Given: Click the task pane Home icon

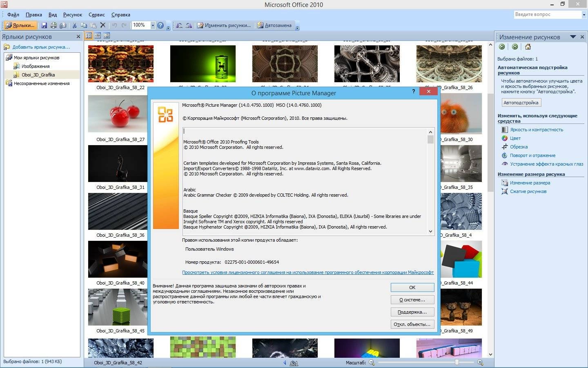Looking at the screenshot, I should (528, 47).
